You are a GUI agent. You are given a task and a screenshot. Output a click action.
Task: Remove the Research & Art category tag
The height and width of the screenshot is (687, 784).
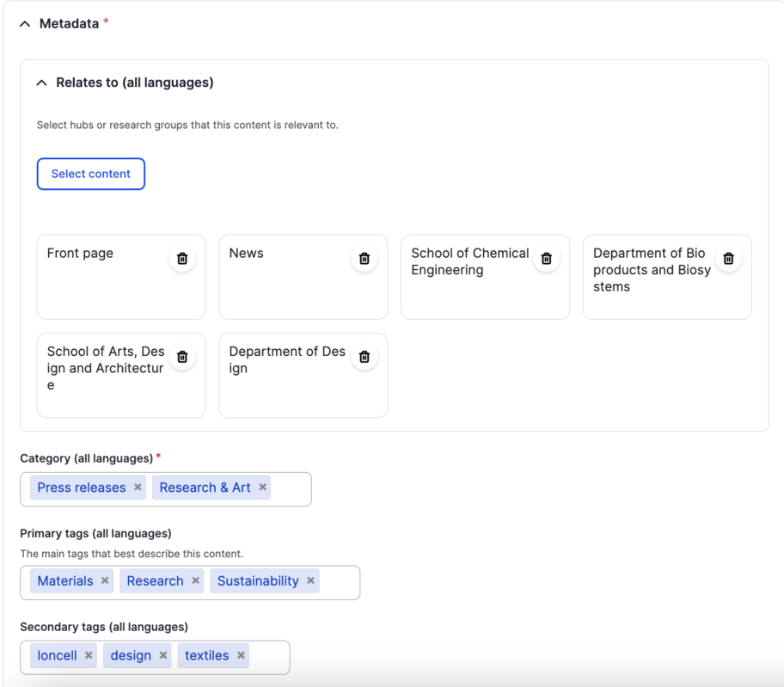[x=263, y=488]
